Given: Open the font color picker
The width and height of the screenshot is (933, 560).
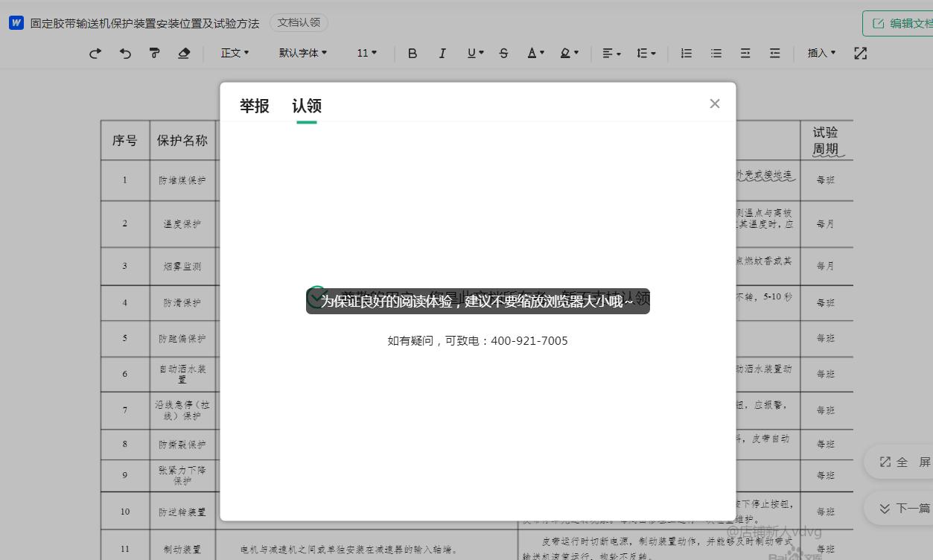Looking at the screenshot, I should [534, 53].
